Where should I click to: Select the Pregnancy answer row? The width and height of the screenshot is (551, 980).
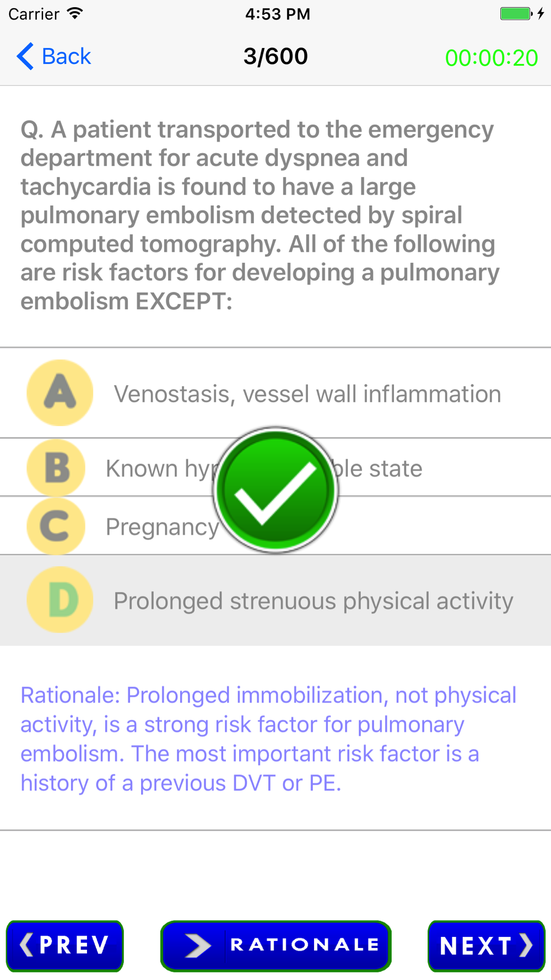click(275, 526)
